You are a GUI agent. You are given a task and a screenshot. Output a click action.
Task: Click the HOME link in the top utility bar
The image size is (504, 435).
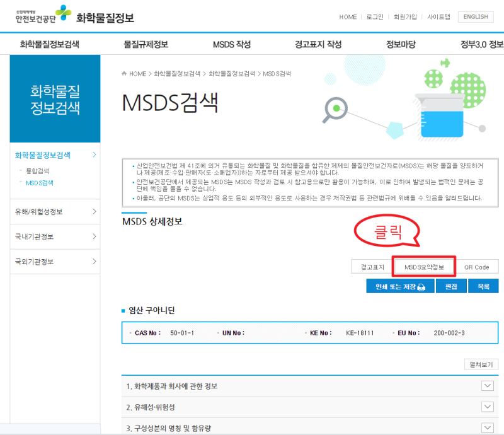pos(348,17)
